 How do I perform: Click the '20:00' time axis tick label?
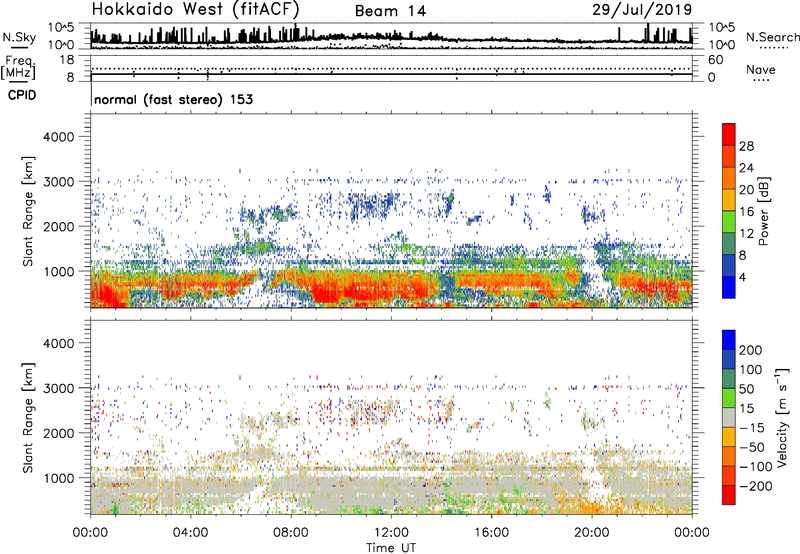coord(591,533)
